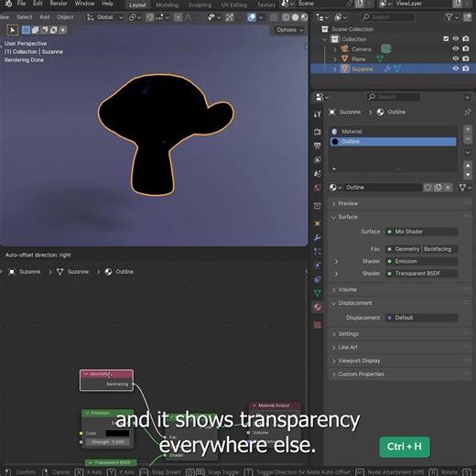Open the Material properties tab icon
Image resolution: width=476 pixels, height=476 pixels.
318,307
